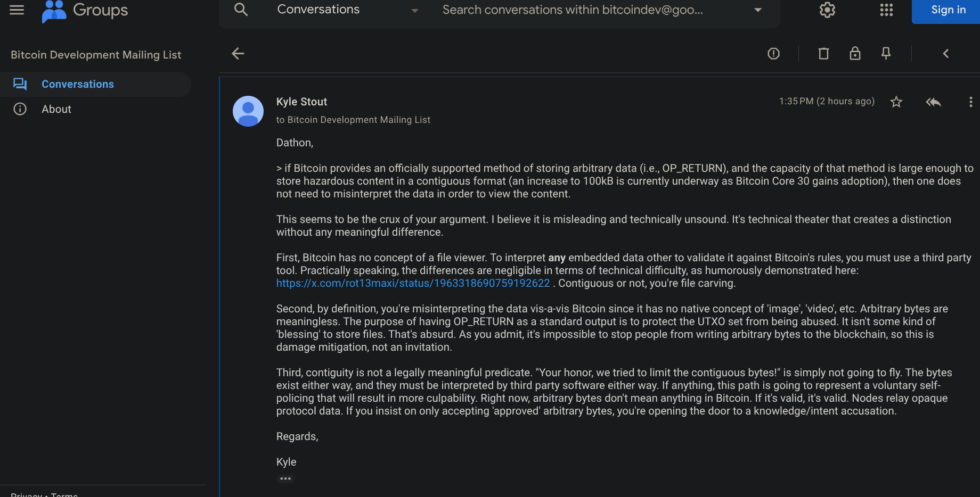Click the search magnifier icon
Viewport: 980px width, 497px height.
click(x=241, y=10)
